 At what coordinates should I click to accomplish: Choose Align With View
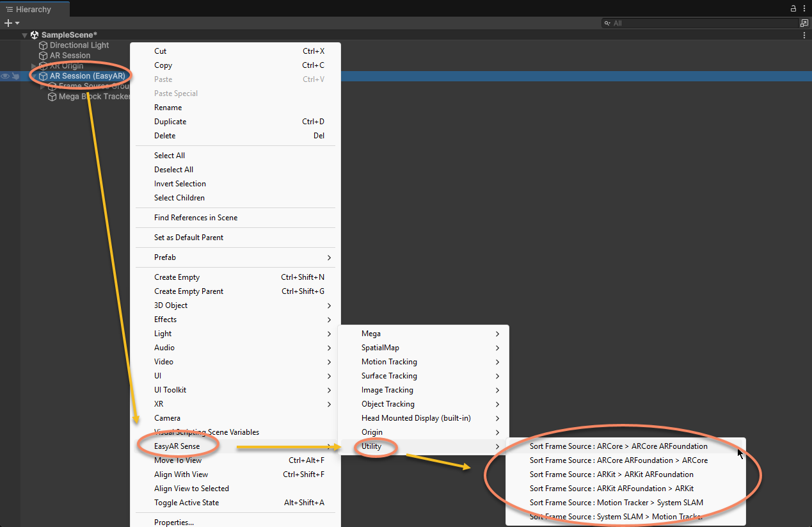coord(235,474)
